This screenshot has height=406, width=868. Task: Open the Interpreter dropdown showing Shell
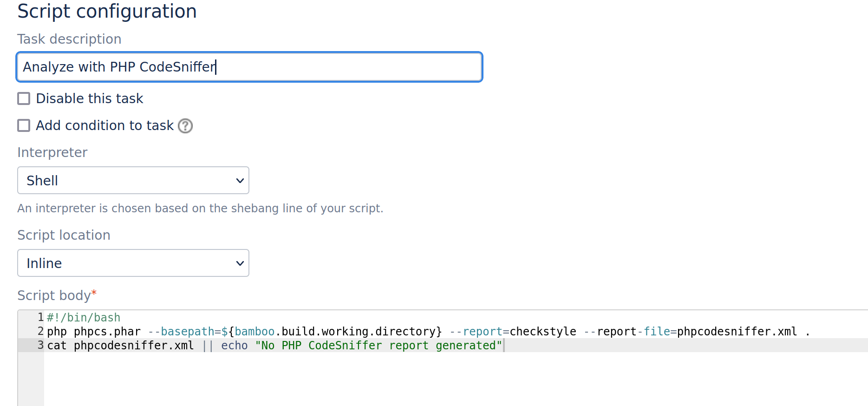tap(133, 180)
